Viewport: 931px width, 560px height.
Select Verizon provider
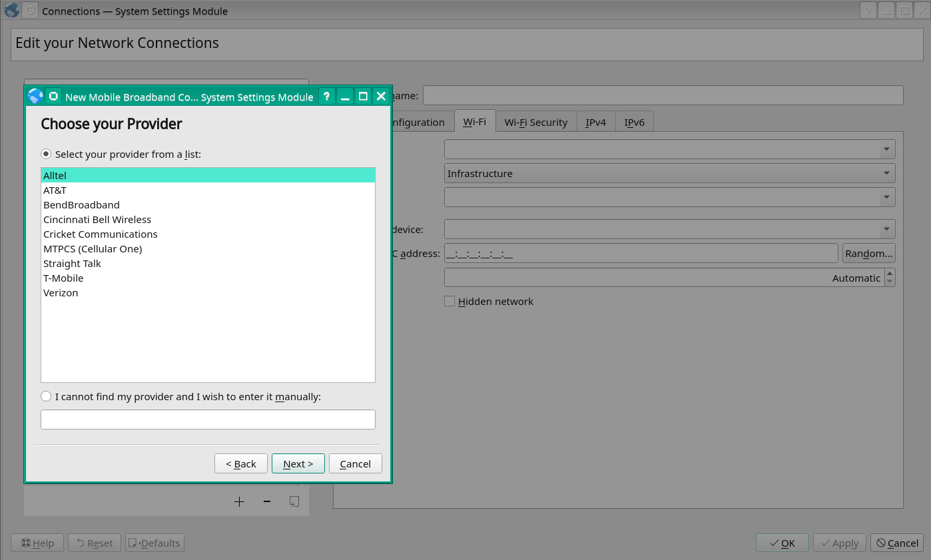tap(208, 293)
